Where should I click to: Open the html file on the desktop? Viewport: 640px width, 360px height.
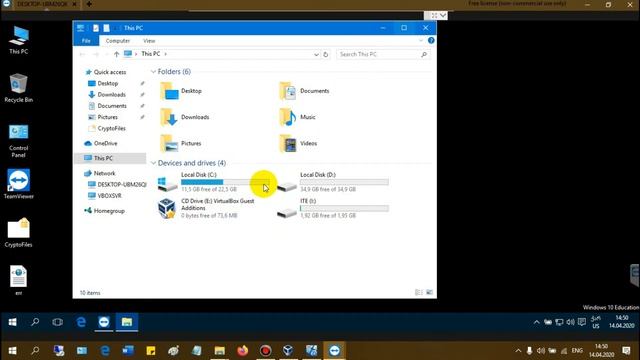click(18, 280)
